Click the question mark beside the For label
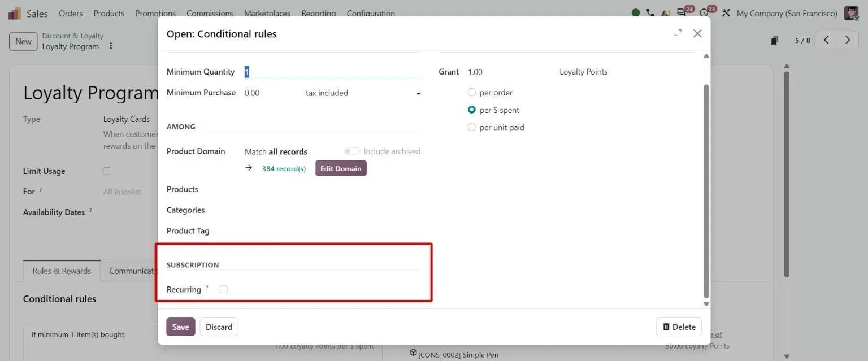868x361 pixels. [41, 190]
